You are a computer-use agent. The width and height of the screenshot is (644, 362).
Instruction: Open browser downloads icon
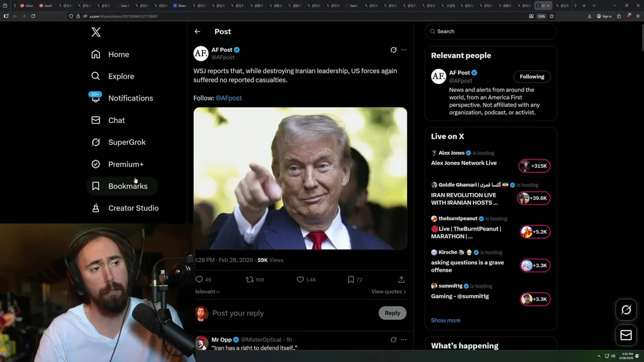click(589, 16)
